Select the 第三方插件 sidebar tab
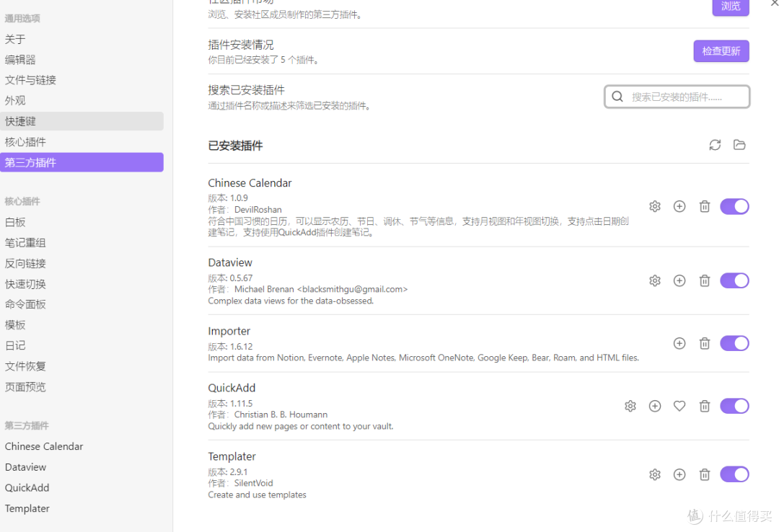This screenshot has height=532, width=779. [82, 162]
